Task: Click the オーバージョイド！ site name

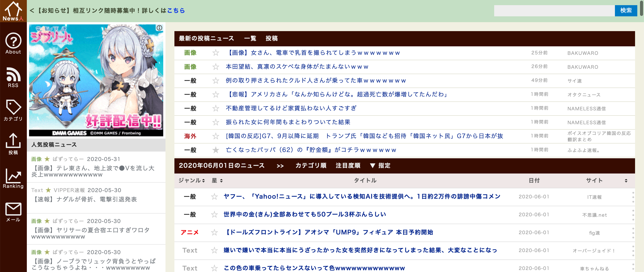Action: click(x=594, y=251)
